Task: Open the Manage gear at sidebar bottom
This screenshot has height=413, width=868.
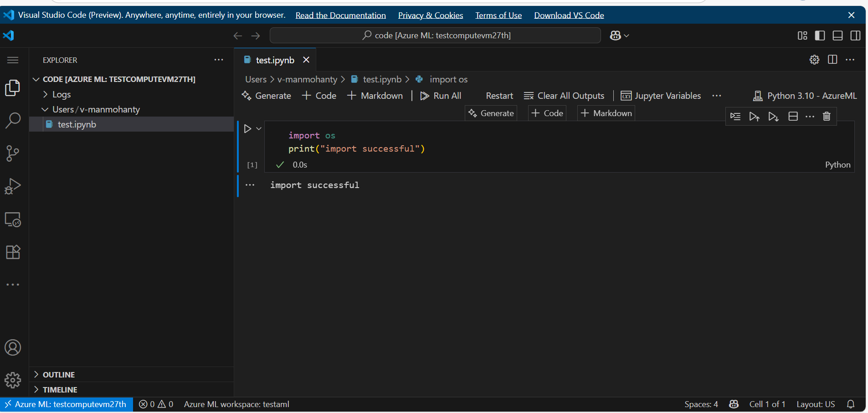Action: [x=13, y=380]
